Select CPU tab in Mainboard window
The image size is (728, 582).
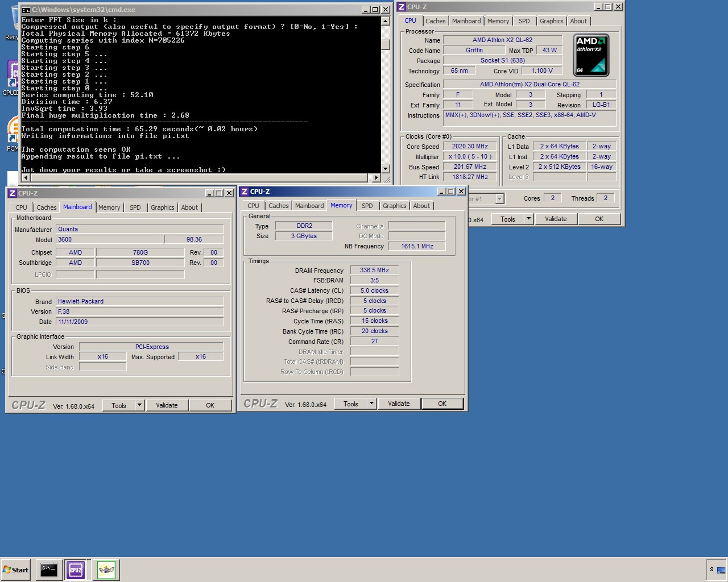click(x=22, y=207)
